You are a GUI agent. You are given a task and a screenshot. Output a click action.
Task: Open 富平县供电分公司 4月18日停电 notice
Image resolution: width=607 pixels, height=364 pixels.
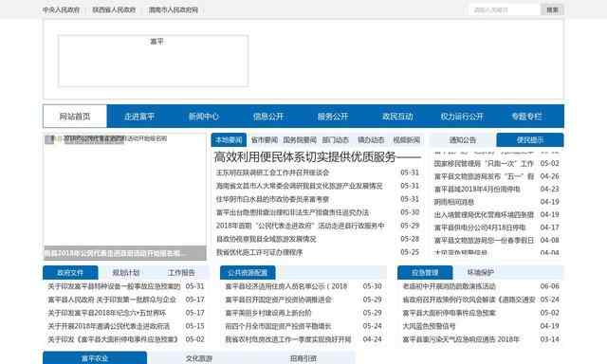pos(480,227)
